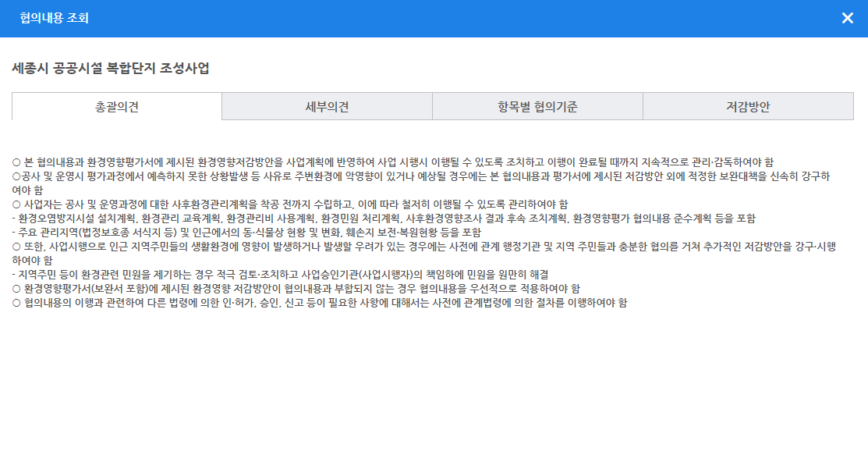Close the 협의내용 조회 dialog
The height and width of the screenshot is (462, 868).
tap(847, 18)
